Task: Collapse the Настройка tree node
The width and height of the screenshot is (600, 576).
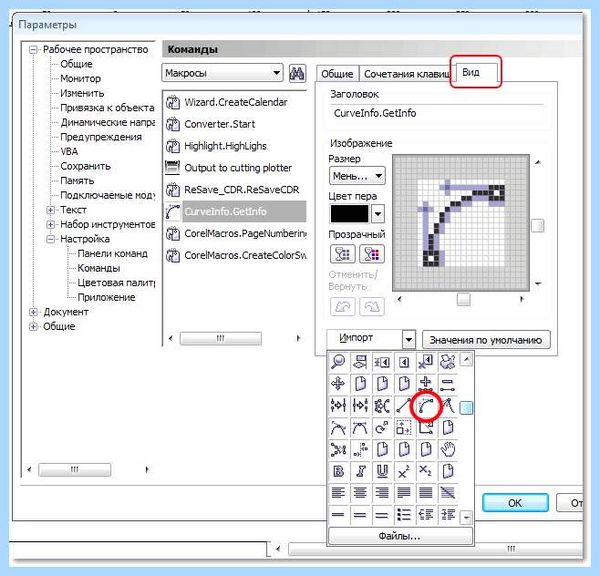Action: [51, 239]
